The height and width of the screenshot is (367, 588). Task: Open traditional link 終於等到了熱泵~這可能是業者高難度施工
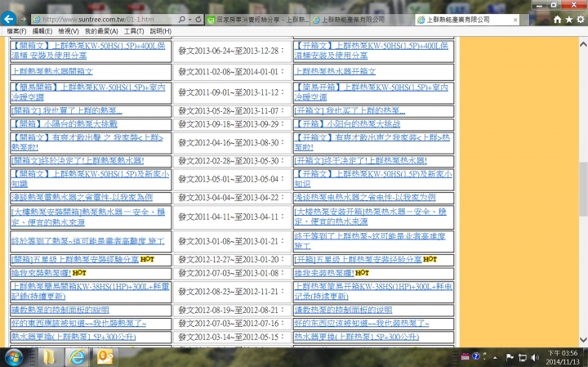coord(87,241)
